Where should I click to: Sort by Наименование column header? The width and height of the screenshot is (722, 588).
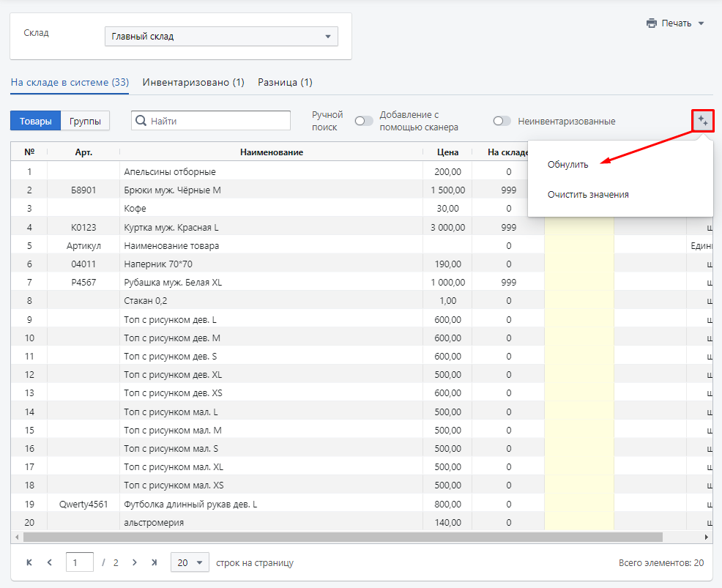click(271, 152)
